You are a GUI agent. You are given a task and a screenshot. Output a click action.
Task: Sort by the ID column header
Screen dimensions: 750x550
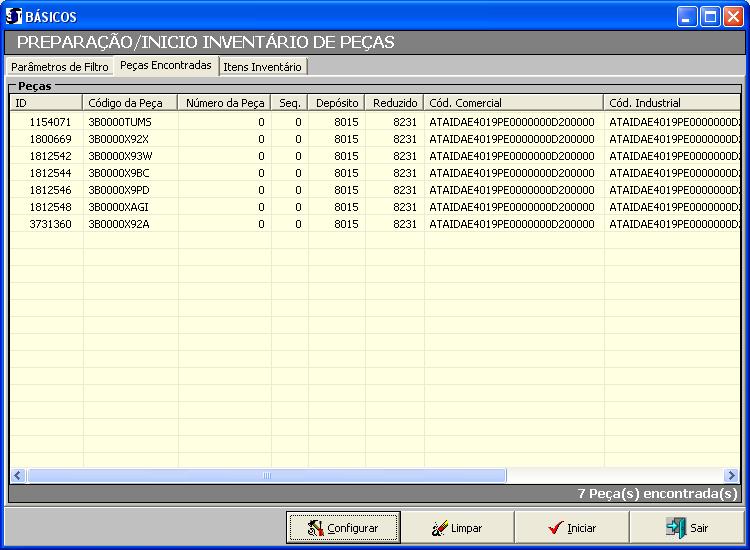click(46, 103)
